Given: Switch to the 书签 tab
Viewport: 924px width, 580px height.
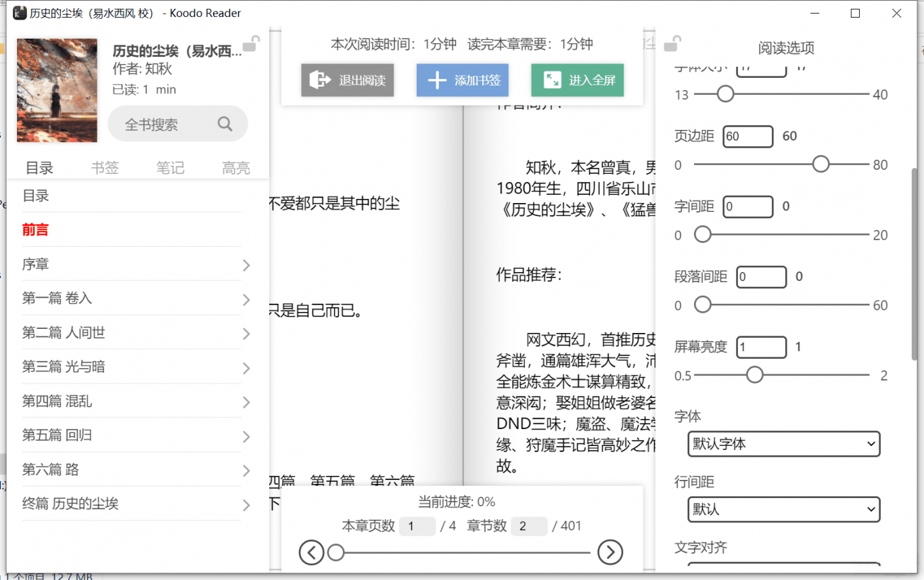Looking at the screenshot, I should pyautogui.click(x=105, y=168).
